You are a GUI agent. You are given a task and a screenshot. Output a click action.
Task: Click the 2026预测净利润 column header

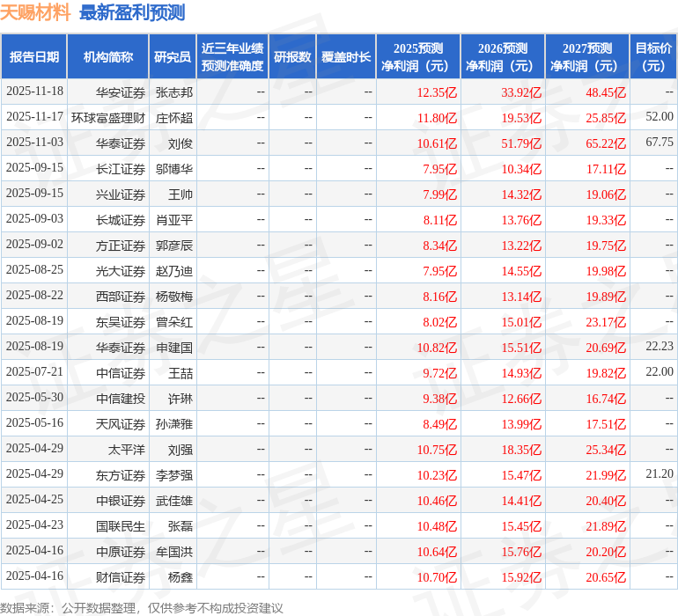502,56
